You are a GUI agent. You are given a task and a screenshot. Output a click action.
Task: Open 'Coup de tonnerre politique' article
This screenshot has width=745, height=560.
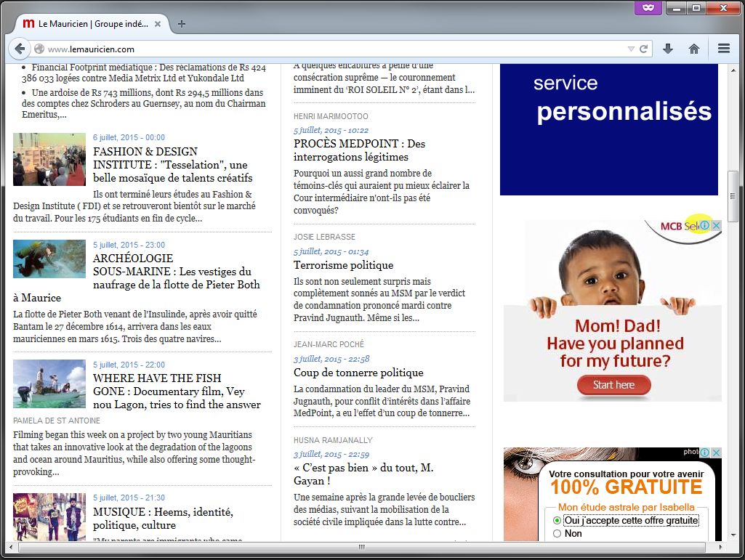[x=358, y=373]
